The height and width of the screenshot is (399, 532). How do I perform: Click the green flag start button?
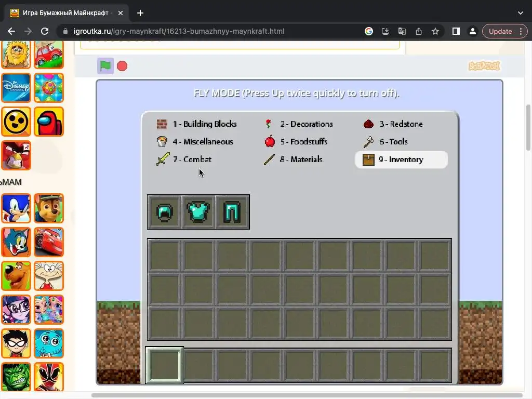pyautogui.click(x=105, y=66)
